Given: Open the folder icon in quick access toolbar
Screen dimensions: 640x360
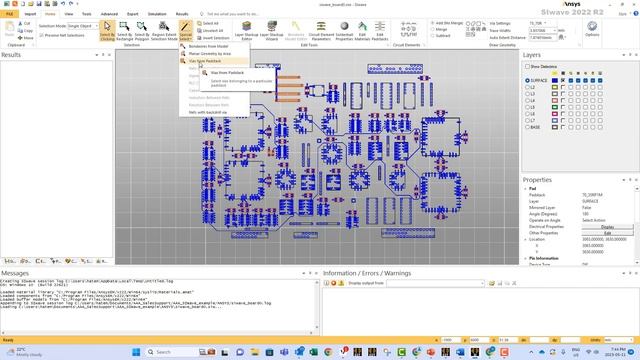Looking at the screenshot, I should point(31,4).
